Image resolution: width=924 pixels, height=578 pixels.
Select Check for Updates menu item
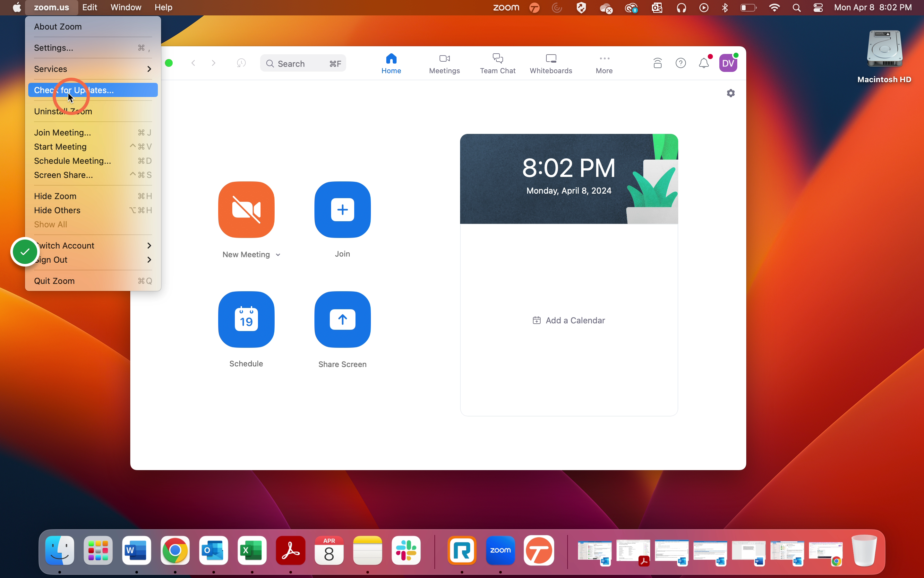pos(93,90)
